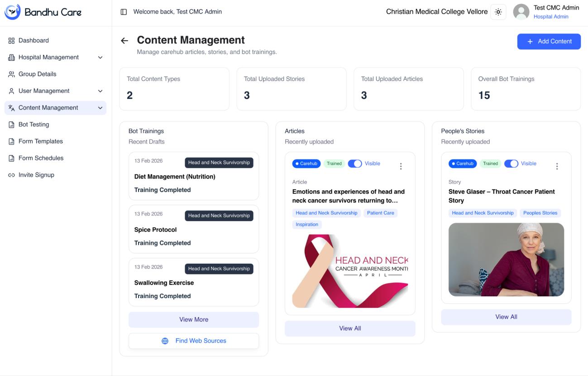The width and height of the screenshot is (588, 376).
Task: Click View All under Articles
Action: (x=350, y=328)
